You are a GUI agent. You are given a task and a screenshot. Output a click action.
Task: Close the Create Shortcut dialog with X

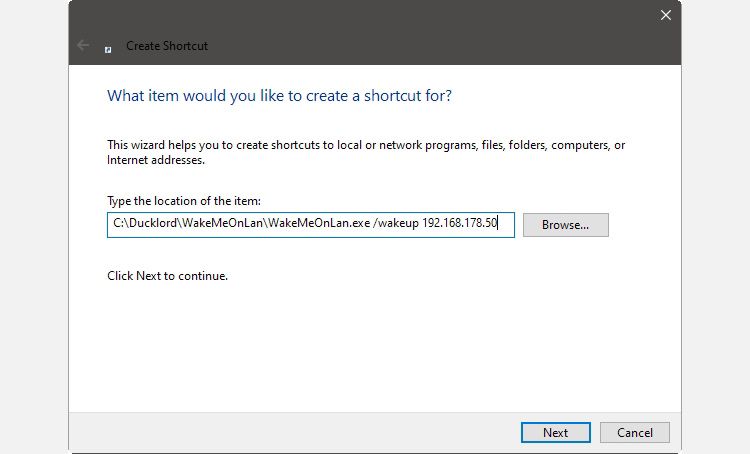tap(666, 15)
